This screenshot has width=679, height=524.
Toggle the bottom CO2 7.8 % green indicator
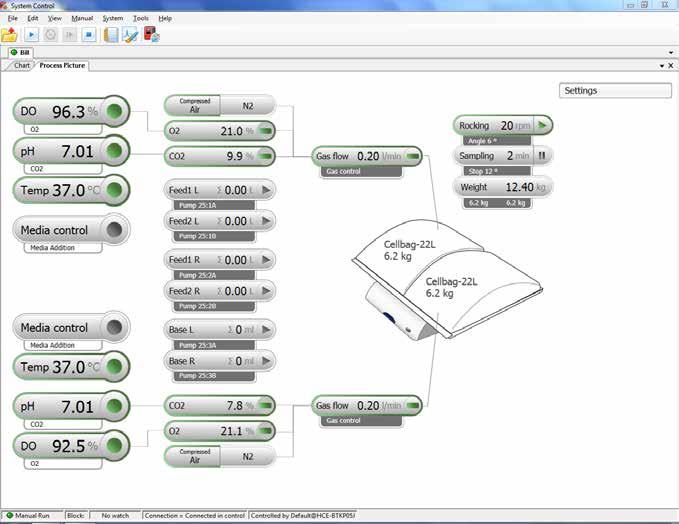click(x=265, y=406)
